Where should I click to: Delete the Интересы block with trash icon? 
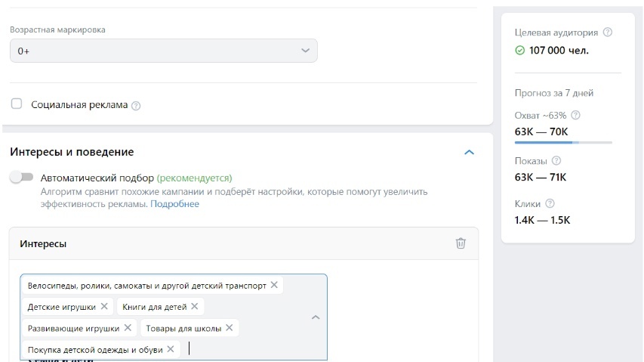[x=461, y=243]
